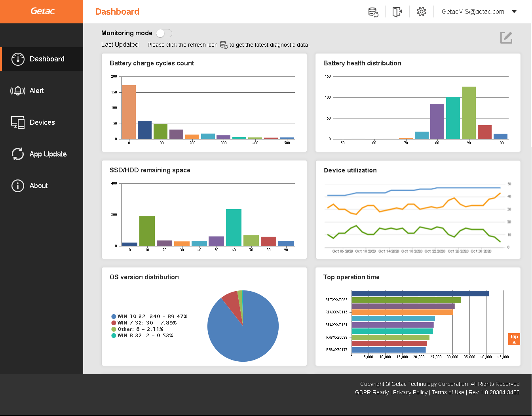Open the Dashboard menu item
532x416 pixels.
click(42, 59)
